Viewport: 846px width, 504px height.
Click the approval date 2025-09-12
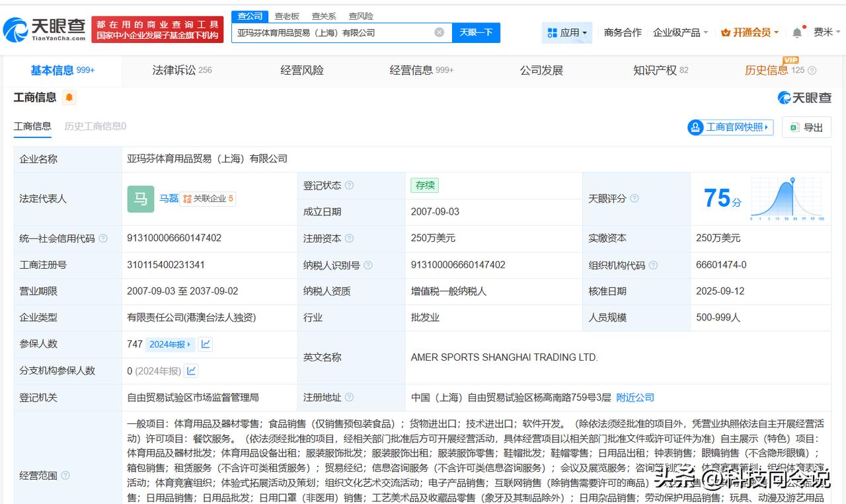pos(720,291)
